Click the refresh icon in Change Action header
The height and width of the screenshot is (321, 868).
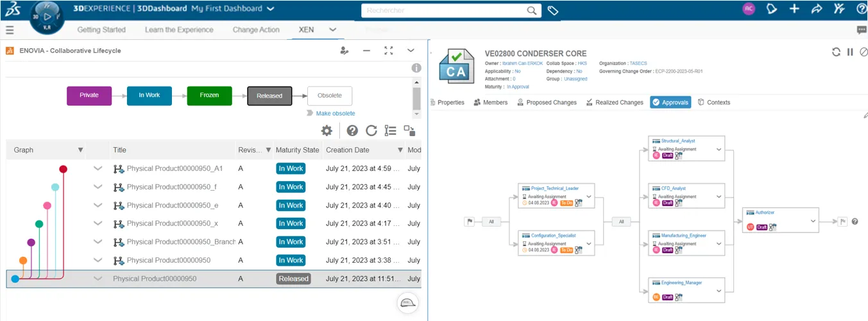click(x=836, y=52)
